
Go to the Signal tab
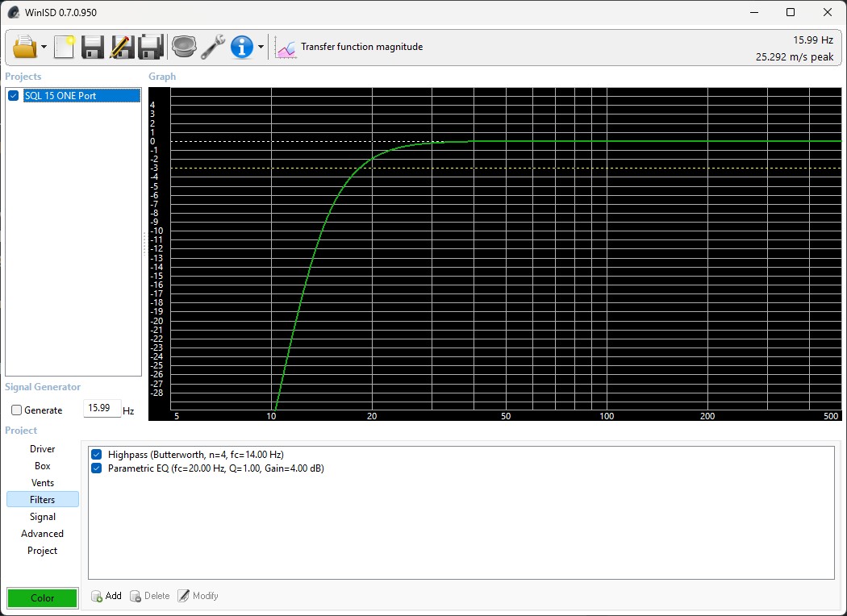pyautogui.click(x=43, y=517)
